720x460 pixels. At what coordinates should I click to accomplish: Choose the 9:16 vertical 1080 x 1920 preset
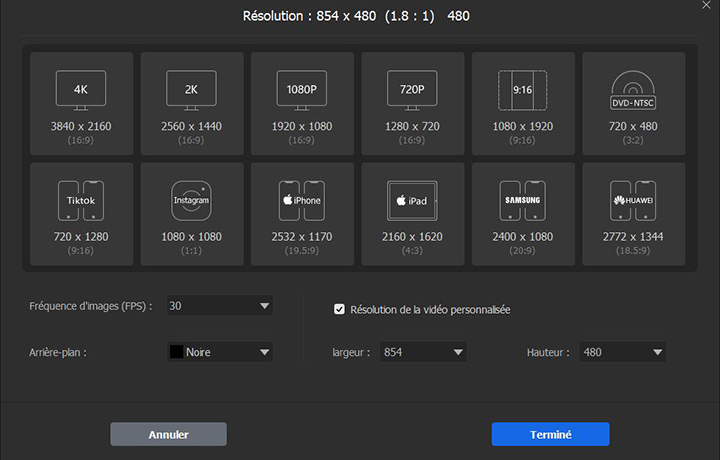[x=523, y=103]
